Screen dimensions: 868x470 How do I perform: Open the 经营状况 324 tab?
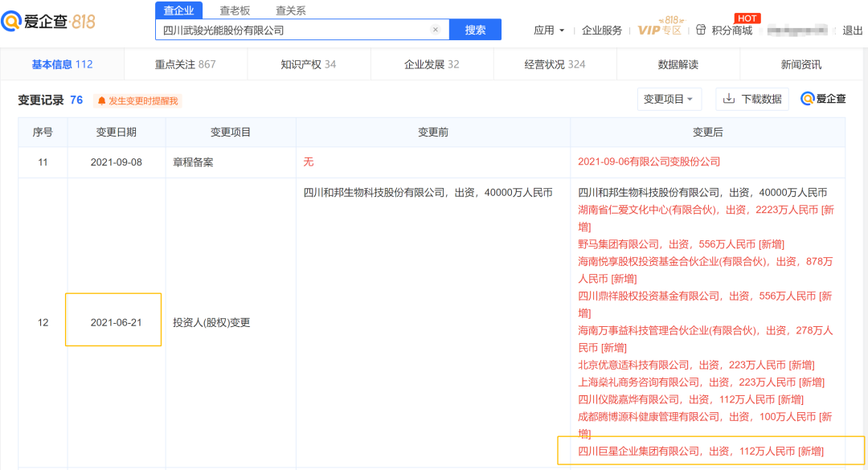[x=555, y=64]
